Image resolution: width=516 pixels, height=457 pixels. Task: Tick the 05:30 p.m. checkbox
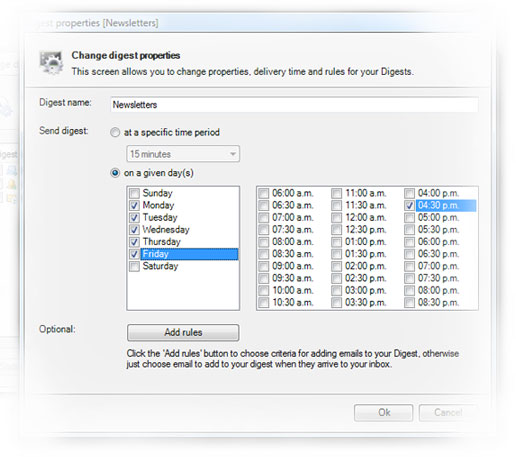pos(409,230)
